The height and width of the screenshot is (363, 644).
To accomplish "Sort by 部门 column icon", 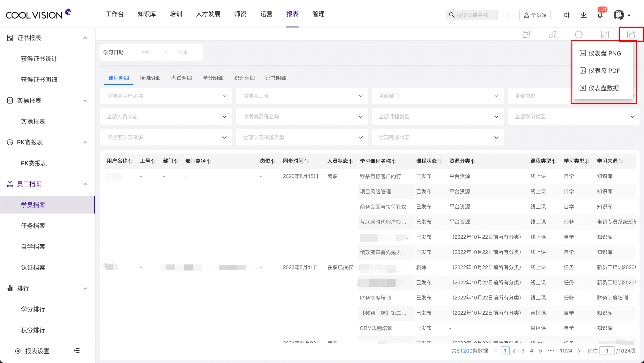I will [176, 161].
